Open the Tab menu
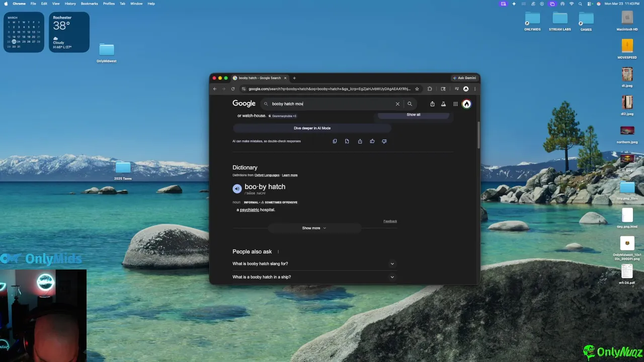644x362 pixels. tap(122, 4)
